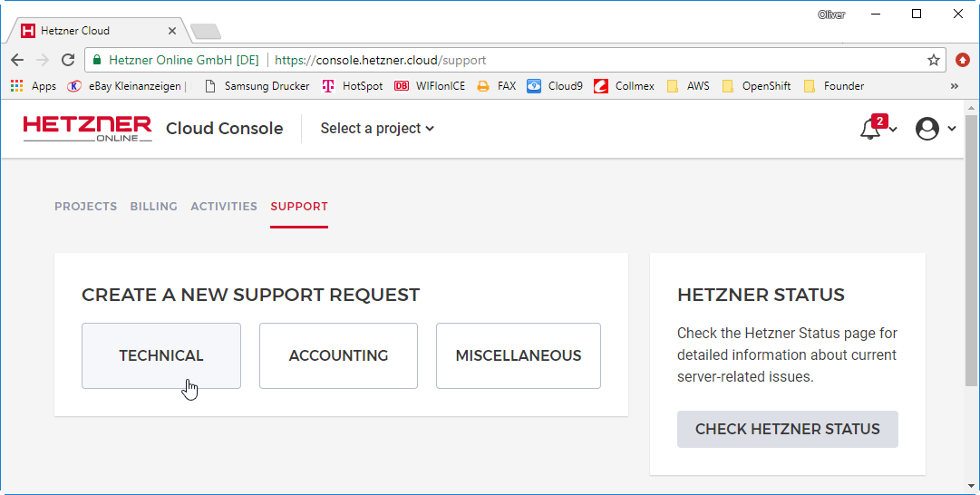Bookmark this page with the star icon
Viewport: 980px width, 495px height.
pos(933,60)
